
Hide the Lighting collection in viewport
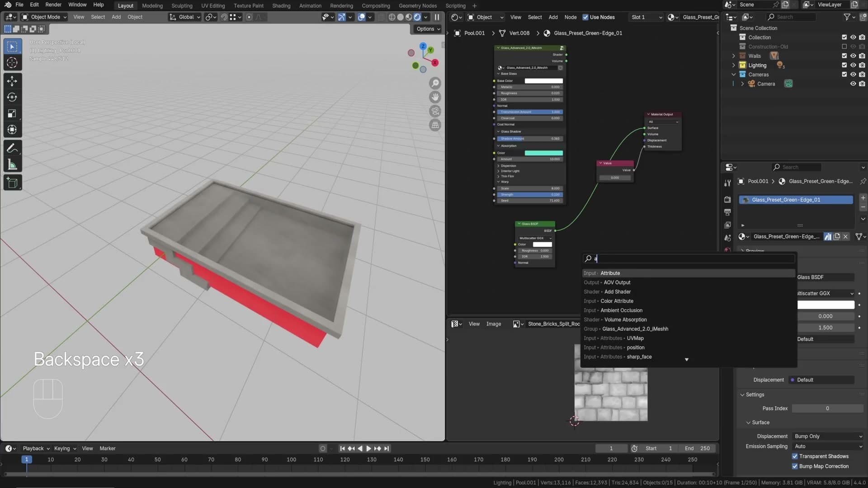[853, 65]
